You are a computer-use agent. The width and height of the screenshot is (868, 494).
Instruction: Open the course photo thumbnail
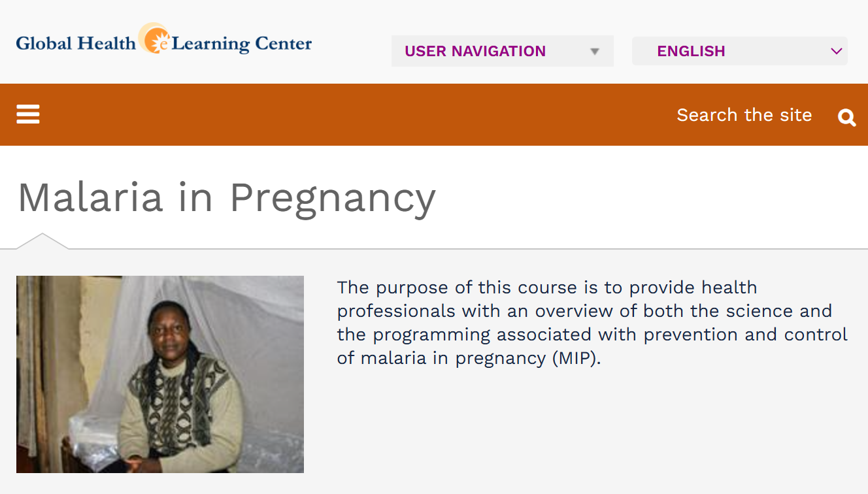tap(160, 374)
